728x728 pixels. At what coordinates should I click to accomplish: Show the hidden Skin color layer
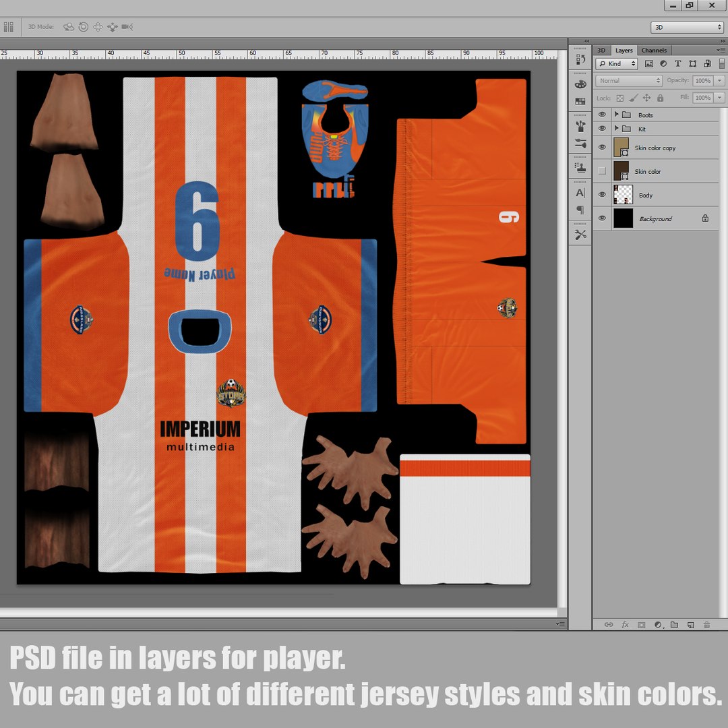click(x=602, y=171)
